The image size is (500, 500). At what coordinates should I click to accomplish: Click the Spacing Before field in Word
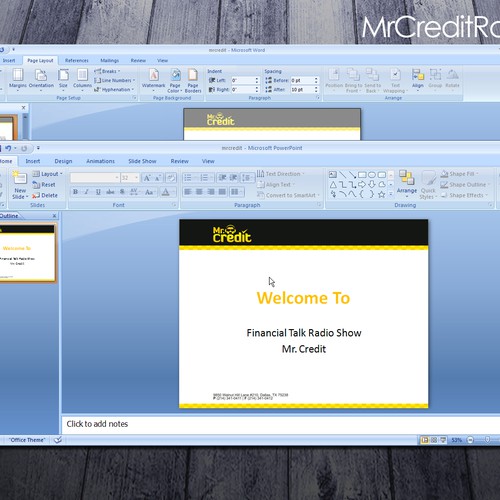tap(305, 81)
